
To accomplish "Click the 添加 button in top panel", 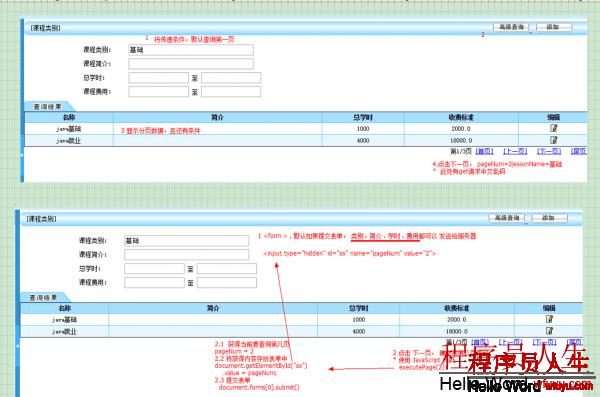I will 554,27.
